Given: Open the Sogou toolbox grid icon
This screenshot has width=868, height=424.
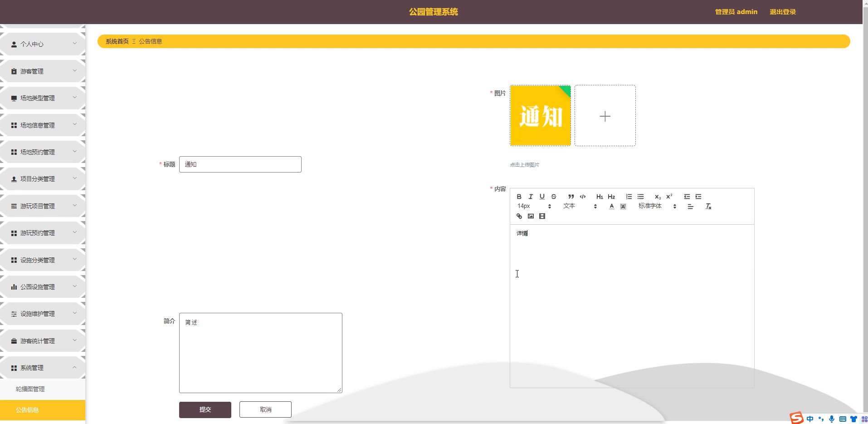Looking at the screenshot, I should (864, 419).
